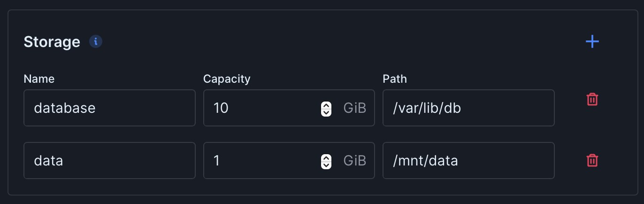Increase database capacity with up arrow
Image resolution: width=644 pixels, height=204 pixels.
tap(326, 105)
